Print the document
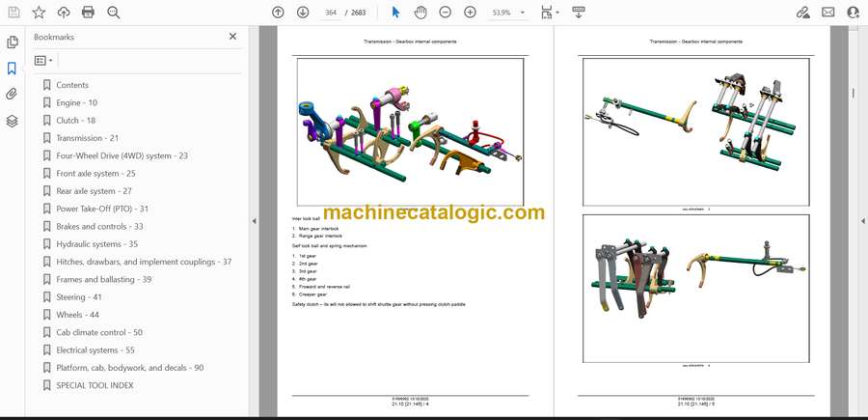 coord(88,13)
